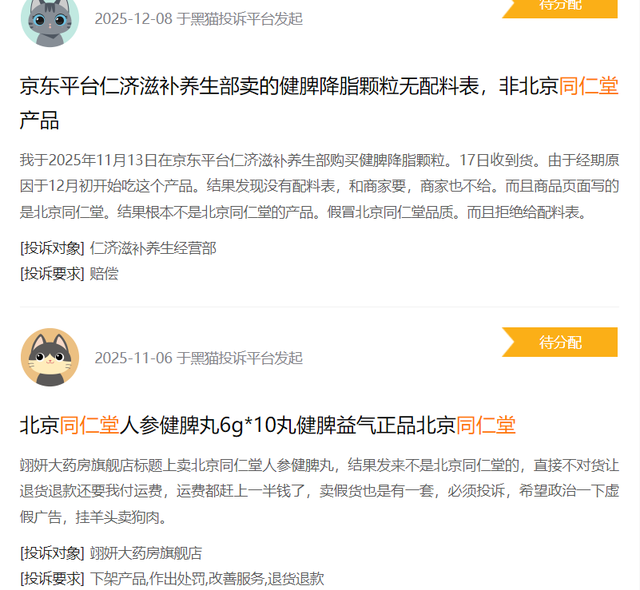Click the 待分配 badge beside the 2025-11-06 complaint

(560, 342)
